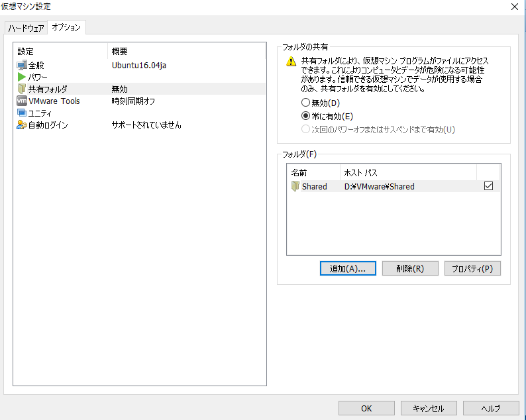Click the Shared name in folder list

[x=314, y=186]
